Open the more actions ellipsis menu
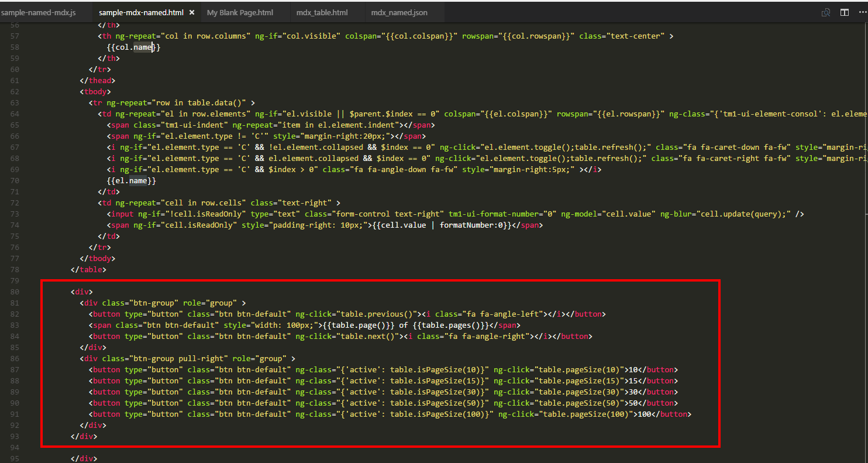 click(862, 12)
